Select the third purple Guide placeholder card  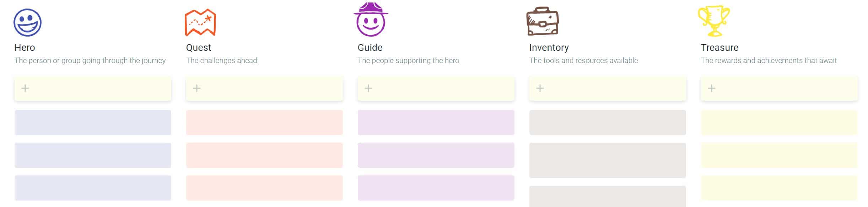point(436,188)
